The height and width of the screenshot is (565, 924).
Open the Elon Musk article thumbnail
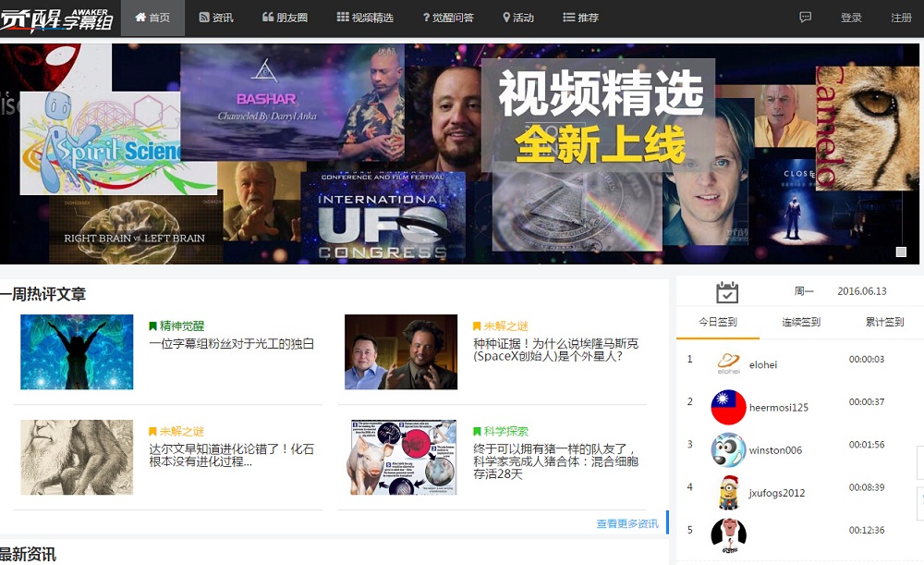pyautogui.click(x=401, y=351)
